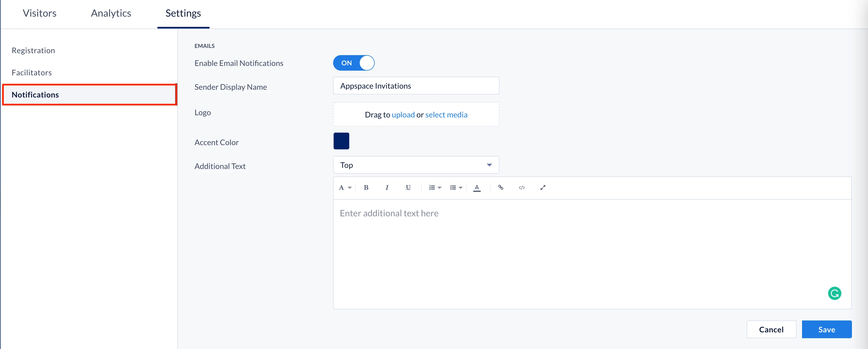
Task: Open the text color picker icon
Action: 476,188
